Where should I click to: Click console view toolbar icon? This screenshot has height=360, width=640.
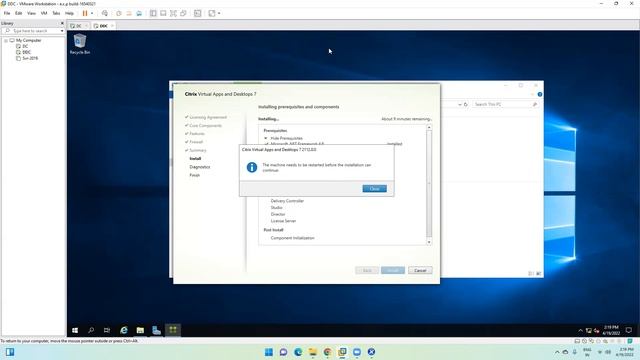click(198, 13)
